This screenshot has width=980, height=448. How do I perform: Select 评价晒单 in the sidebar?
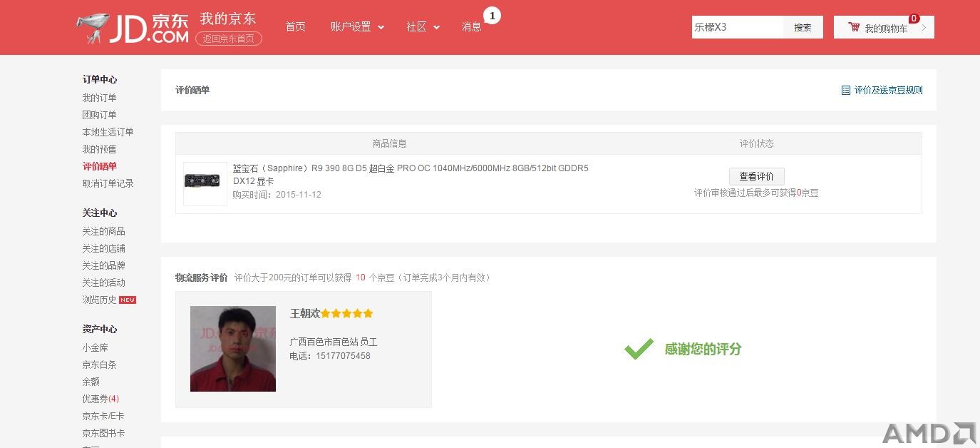tap(99, 166)
